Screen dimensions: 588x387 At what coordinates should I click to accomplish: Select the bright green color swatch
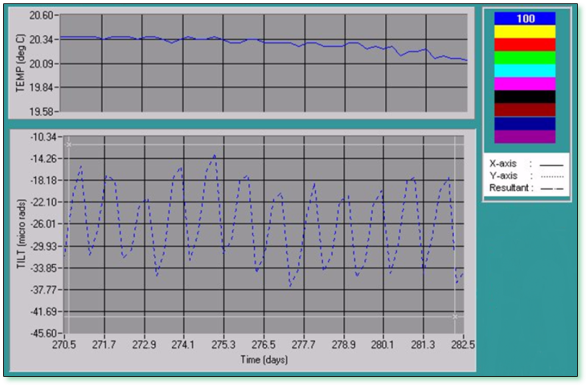pos(524,58)
